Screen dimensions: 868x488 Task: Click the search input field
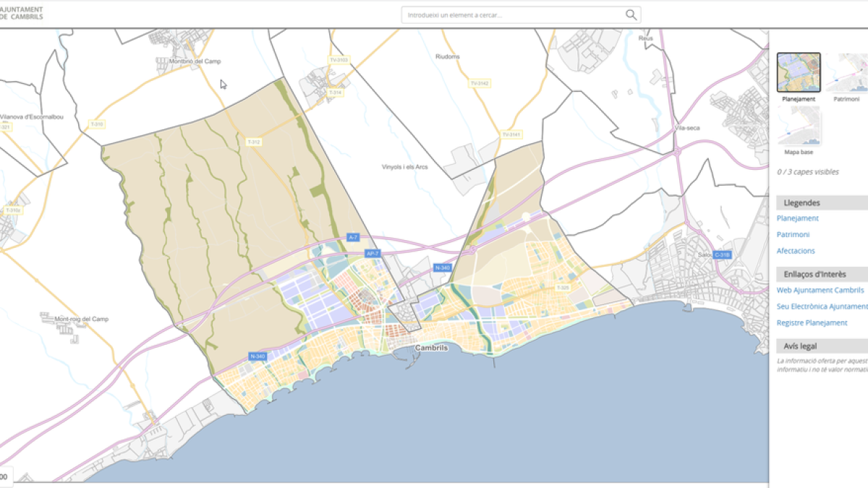(506, 14)
